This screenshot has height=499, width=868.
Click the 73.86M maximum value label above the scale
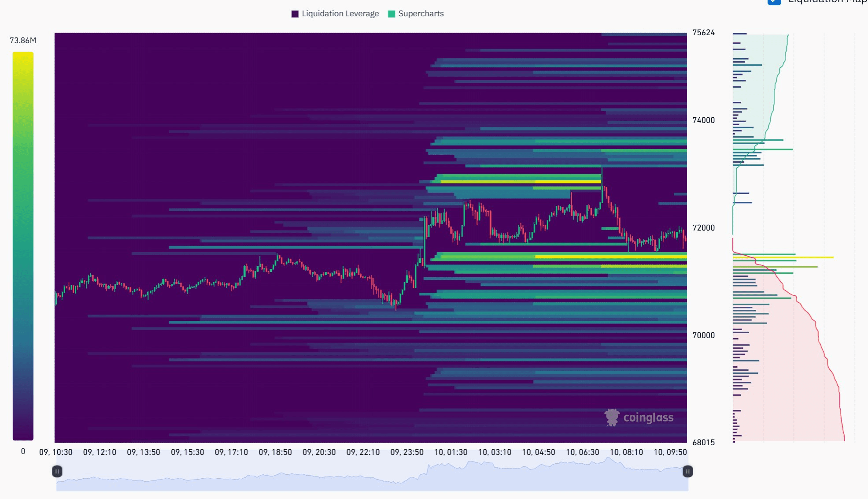tap(22, 40)
